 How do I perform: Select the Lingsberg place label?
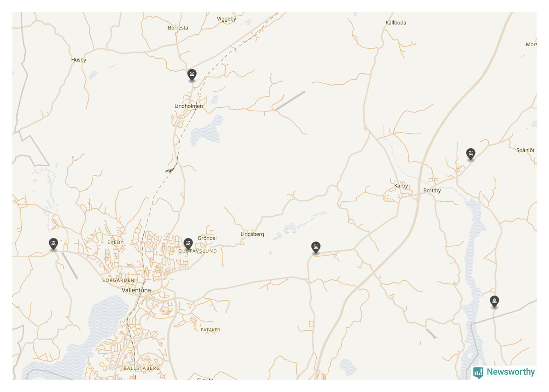point(252,234)
